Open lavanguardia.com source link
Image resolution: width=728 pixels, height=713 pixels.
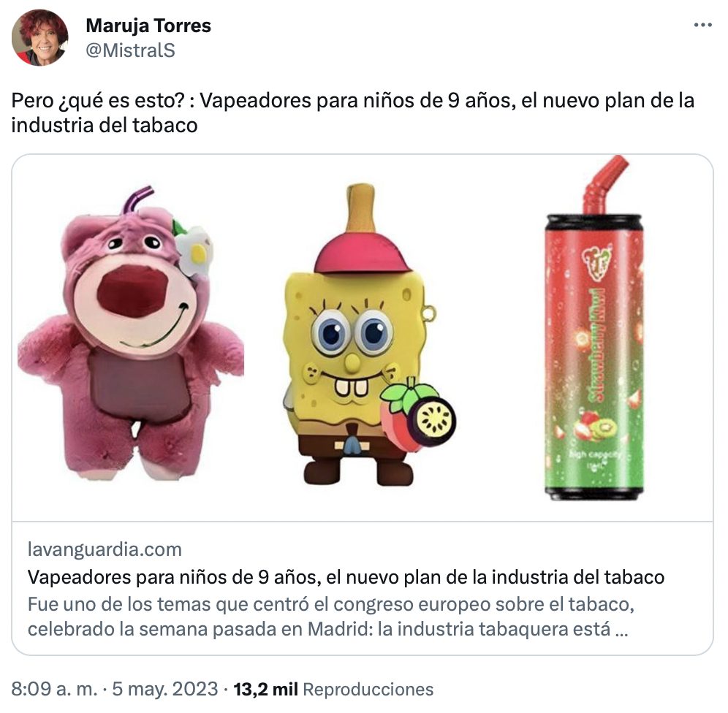(105, 549)
